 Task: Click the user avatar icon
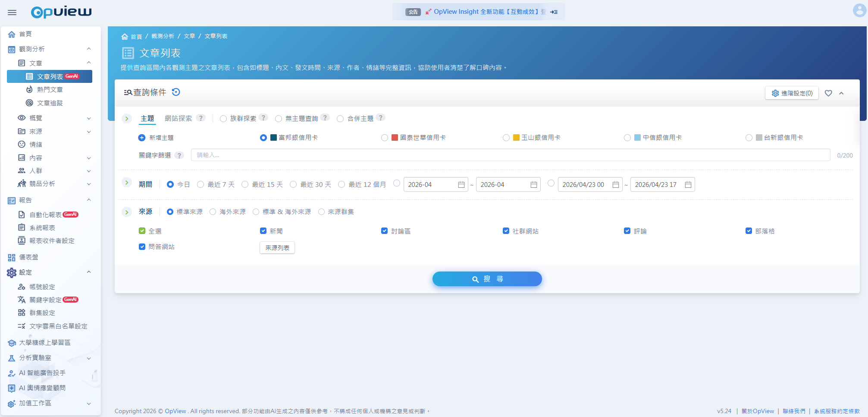pos(859,10)
